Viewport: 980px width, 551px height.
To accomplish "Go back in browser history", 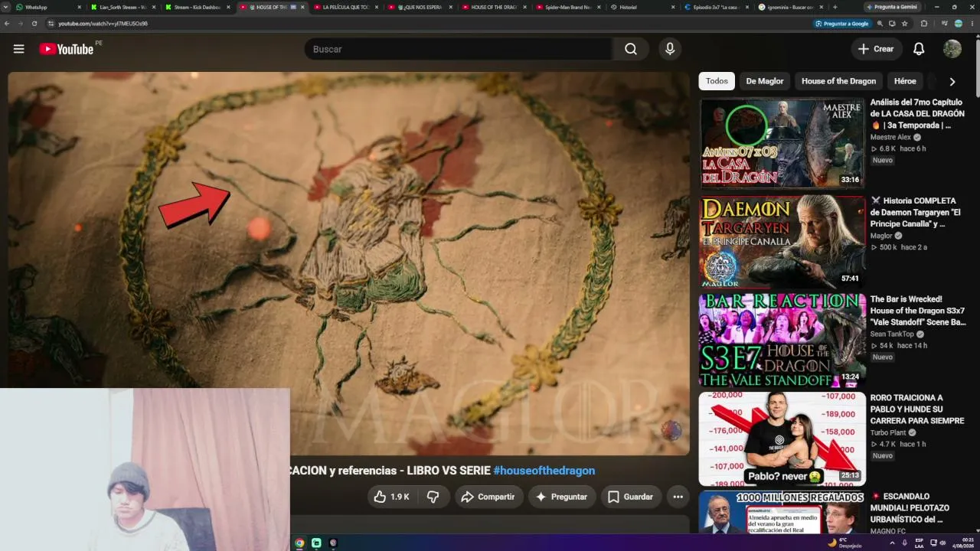I will point(8,24).
